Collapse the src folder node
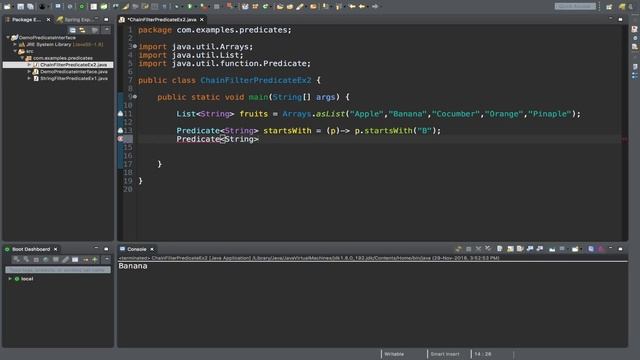Viewport: 640px width, 360px height. point(15,51)
